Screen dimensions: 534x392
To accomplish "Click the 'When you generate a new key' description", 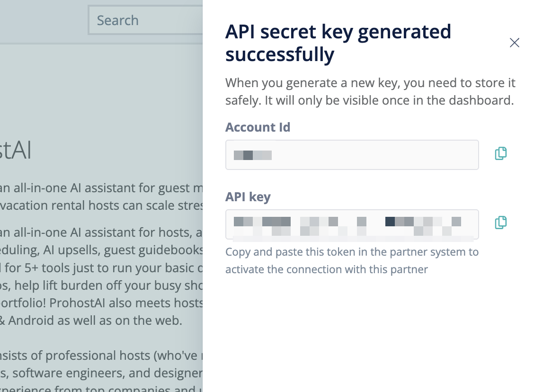I will point(370,92).
